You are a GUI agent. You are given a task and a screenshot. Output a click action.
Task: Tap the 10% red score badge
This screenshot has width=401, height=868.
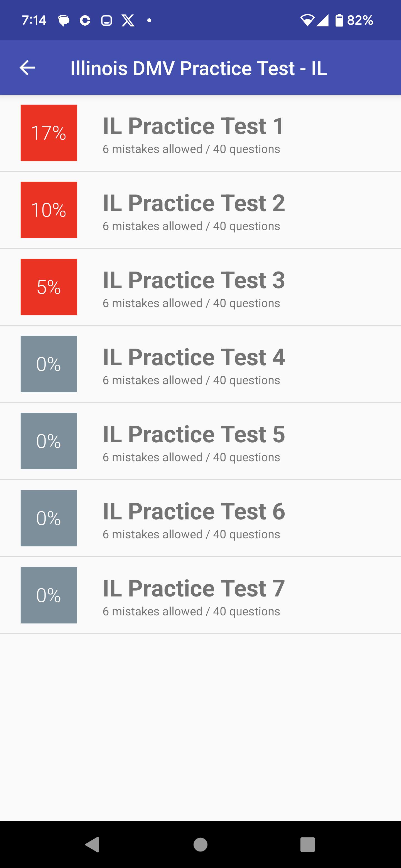pyautogui.click(x=49, y=210)
